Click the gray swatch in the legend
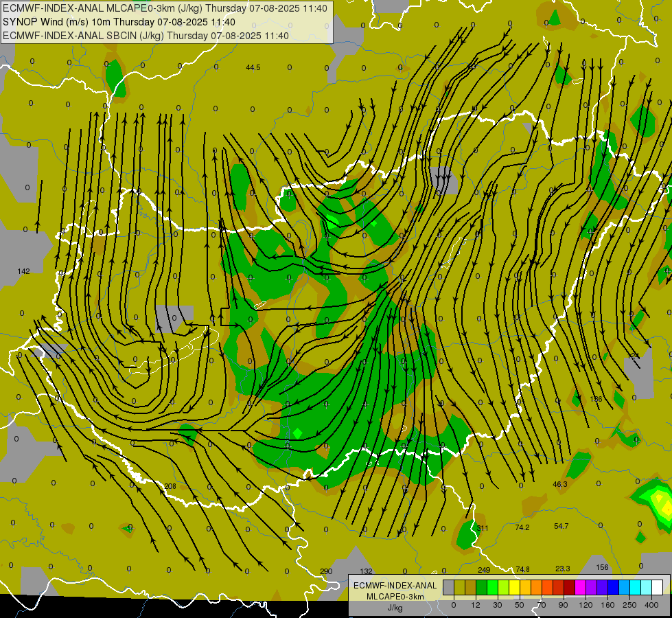This screenshot has height=618, width=672. (449, 587)
